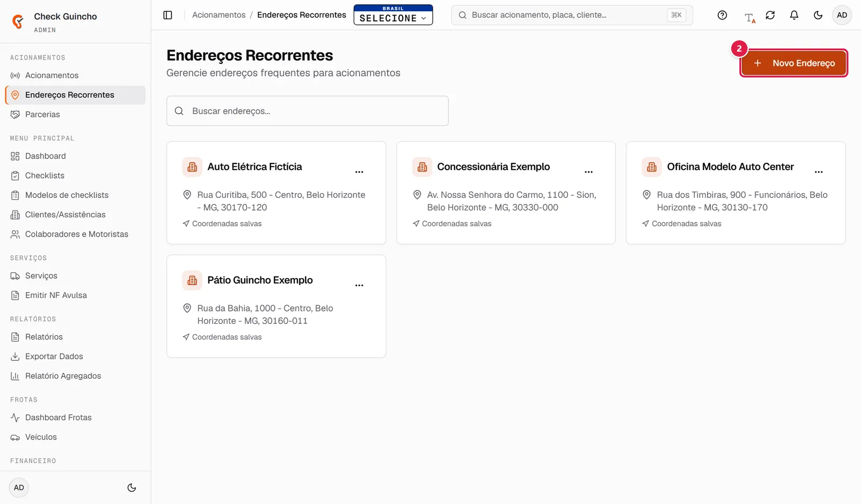Open Relatórios sidebar item
The image size is (861, 504).
(75, 337)
